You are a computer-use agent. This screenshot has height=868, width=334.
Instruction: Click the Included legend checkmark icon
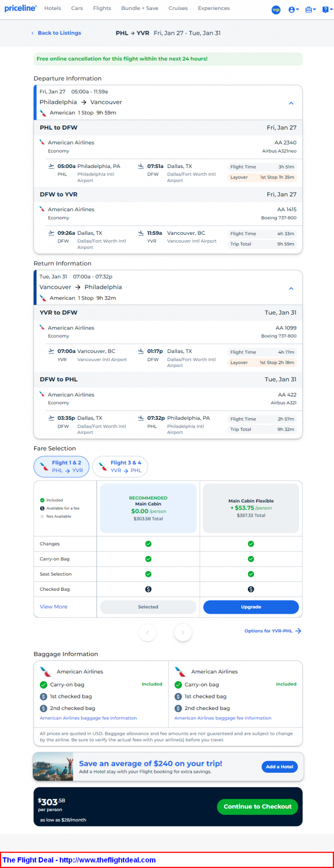point(42,500)
